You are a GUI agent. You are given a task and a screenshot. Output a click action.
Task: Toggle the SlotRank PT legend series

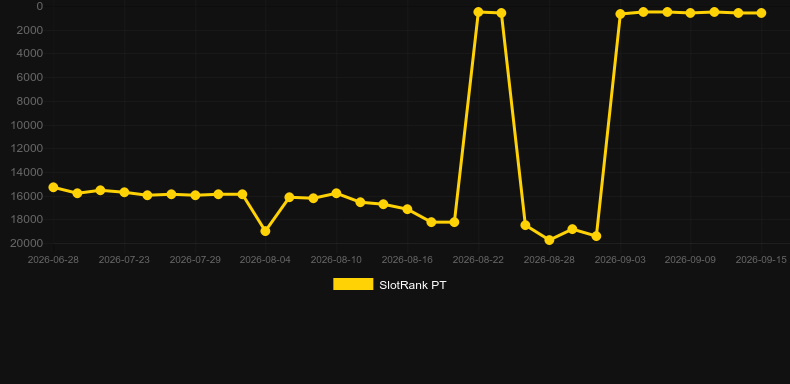point(389,285)
